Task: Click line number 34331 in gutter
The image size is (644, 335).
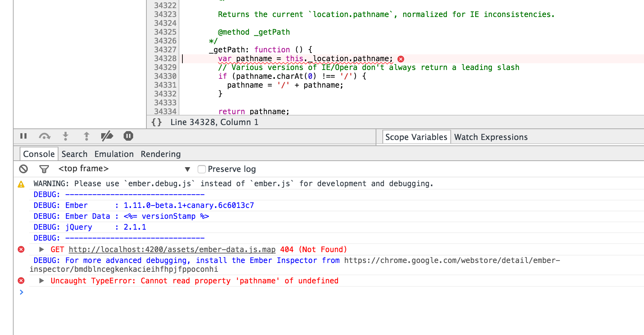Action: [x=165, y=85]
